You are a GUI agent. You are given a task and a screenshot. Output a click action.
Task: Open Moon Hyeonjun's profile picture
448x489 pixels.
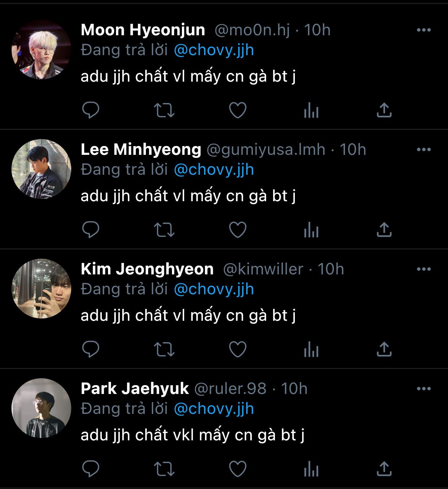pos(41,50)
